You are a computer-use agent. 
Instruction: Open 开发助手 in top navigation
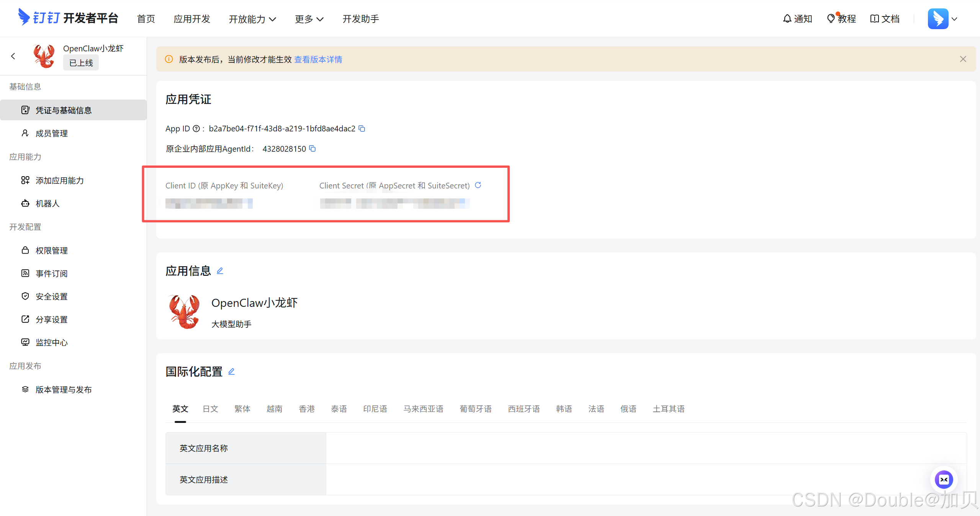click(x=361, y=19)
